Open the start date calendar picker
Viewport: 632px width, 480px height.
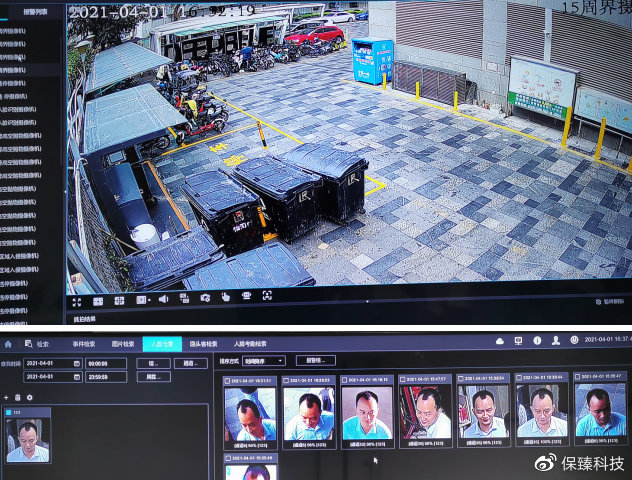pyautogui.click(x=77, y=364)
